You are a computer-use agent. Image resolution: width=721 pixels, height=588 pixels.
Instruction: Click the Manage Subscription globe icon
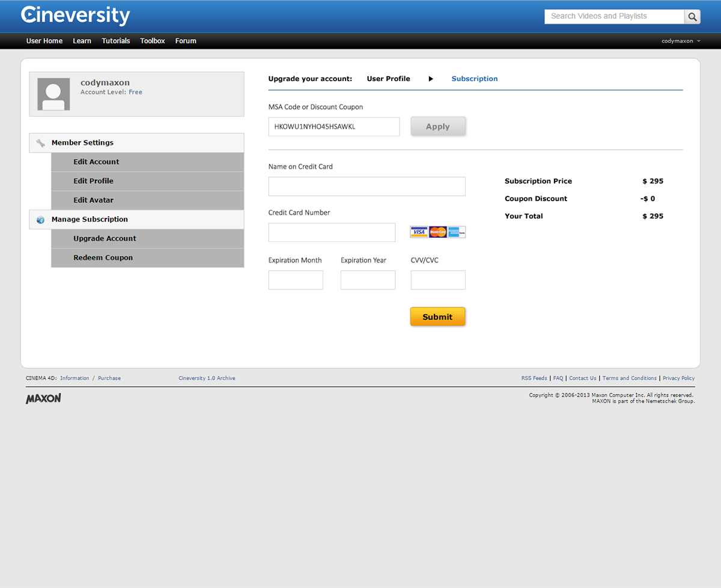pyautogui.click(x=40, y=220)
